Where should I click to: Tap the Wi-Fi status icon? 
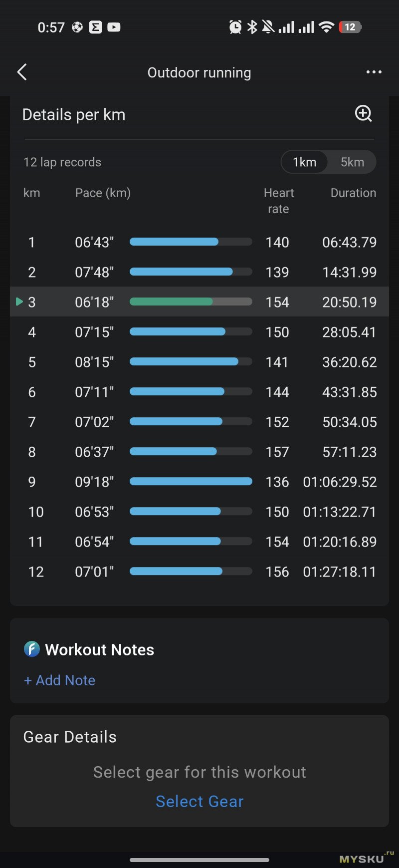tap(327, 27)
